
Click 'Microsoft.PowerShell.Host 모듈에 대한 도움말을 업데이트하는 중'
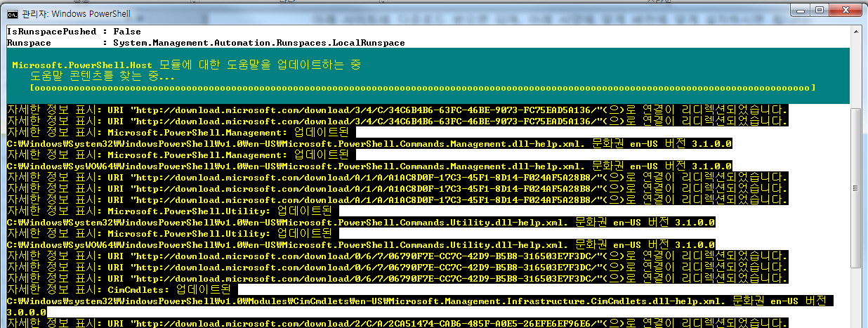coord(187,65)
